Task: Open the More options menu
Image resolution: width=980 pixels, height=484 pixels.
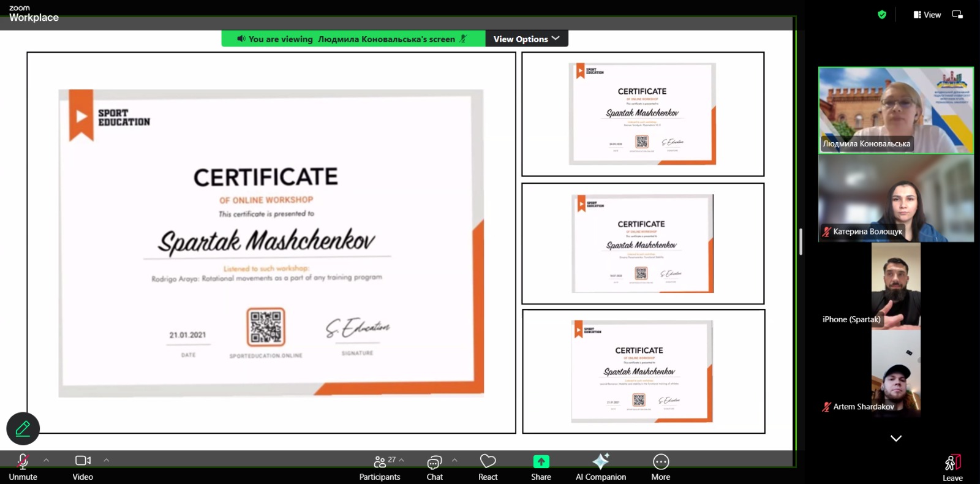Action: (x=660, y=461)
